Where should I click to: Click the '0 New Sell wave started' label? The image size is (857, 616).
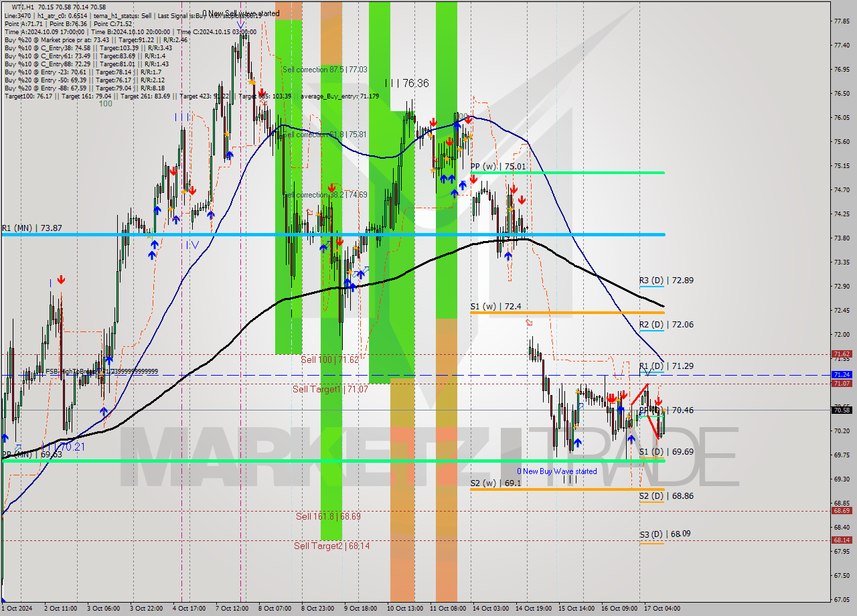(x=241, y=13)
